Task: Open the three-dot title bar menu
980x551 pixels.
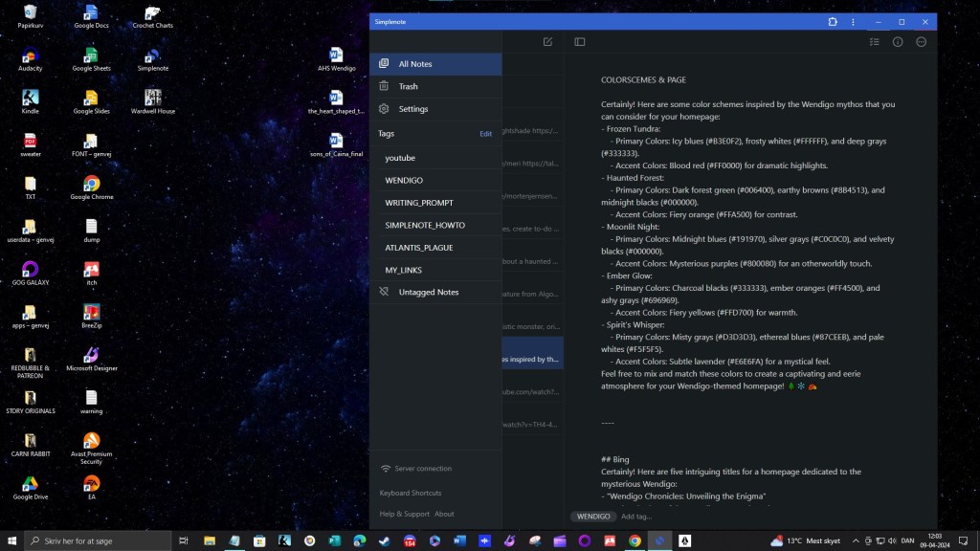Action: click(x=853, y=21)
